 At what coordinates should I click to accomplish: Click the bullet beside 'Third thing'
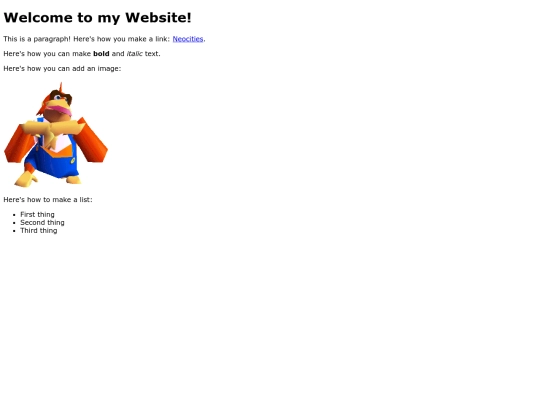point(14,231)
